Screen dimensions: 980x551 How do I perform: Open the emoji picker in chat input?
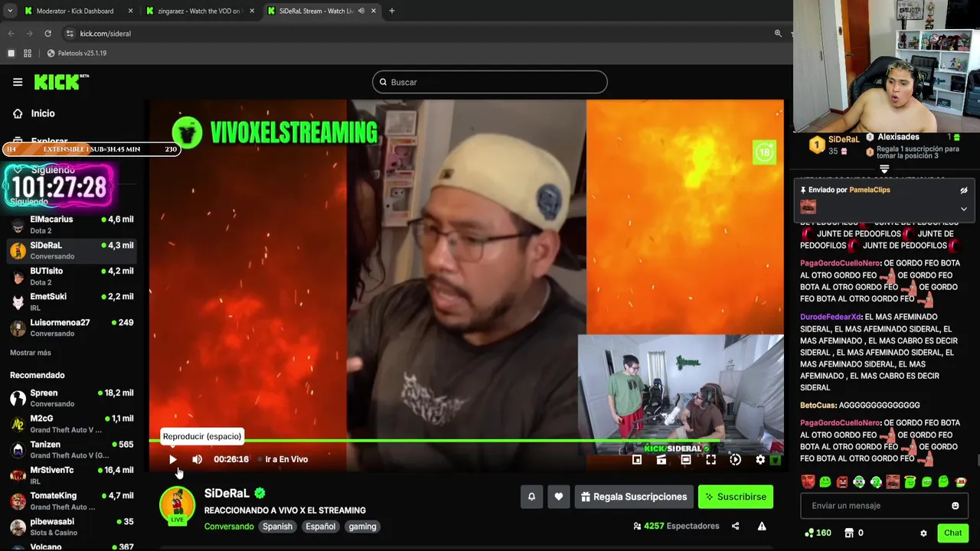(x=955, y=506)
